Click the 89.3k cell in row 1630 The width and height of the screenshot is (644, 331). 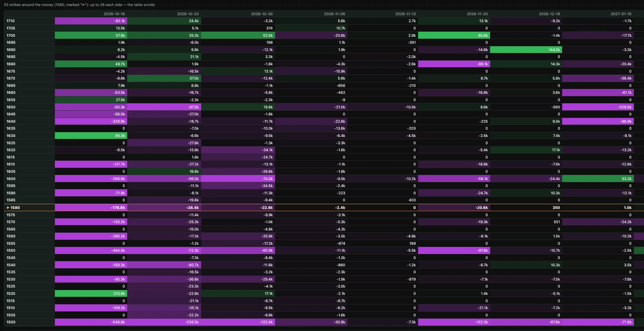[x=91, y=136]
